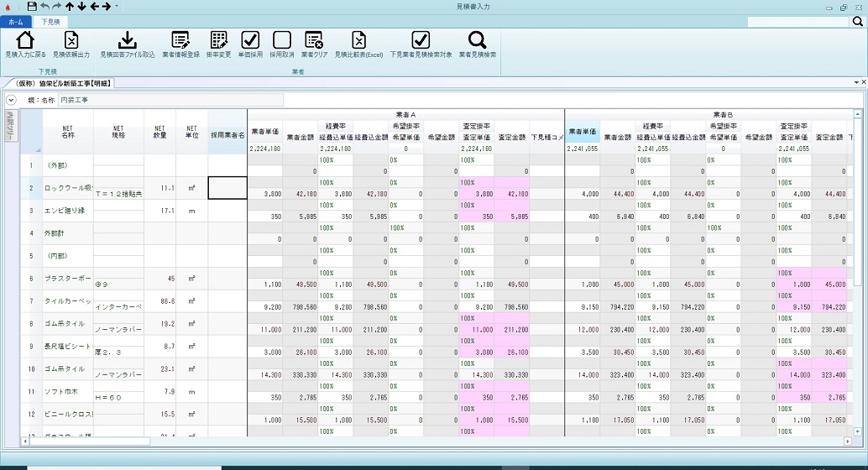The width and height of the screenshot is (868, 470).
Task: Collapse header panel with circled chevron
Action: [x=11, y=100]
